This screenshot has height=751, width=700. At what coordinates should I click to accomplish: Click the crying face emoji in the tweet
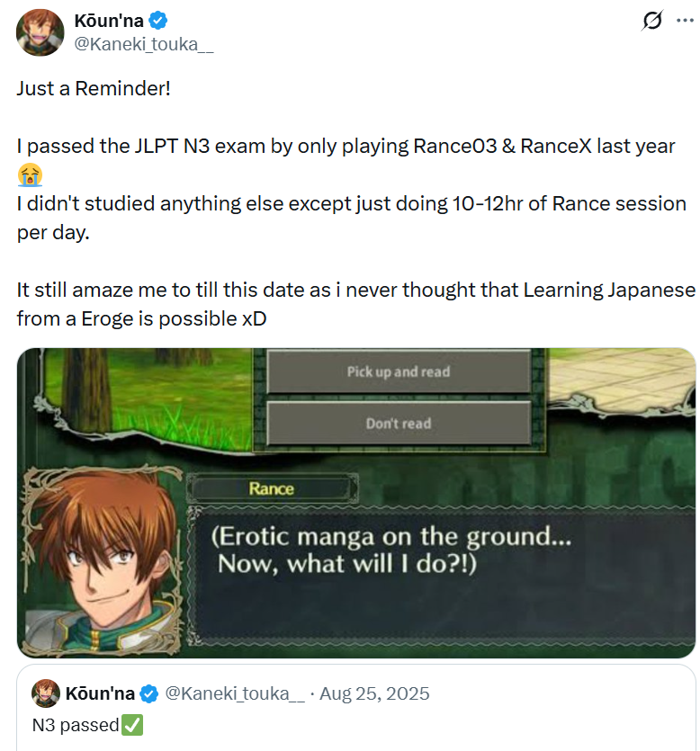click(30, 174)
